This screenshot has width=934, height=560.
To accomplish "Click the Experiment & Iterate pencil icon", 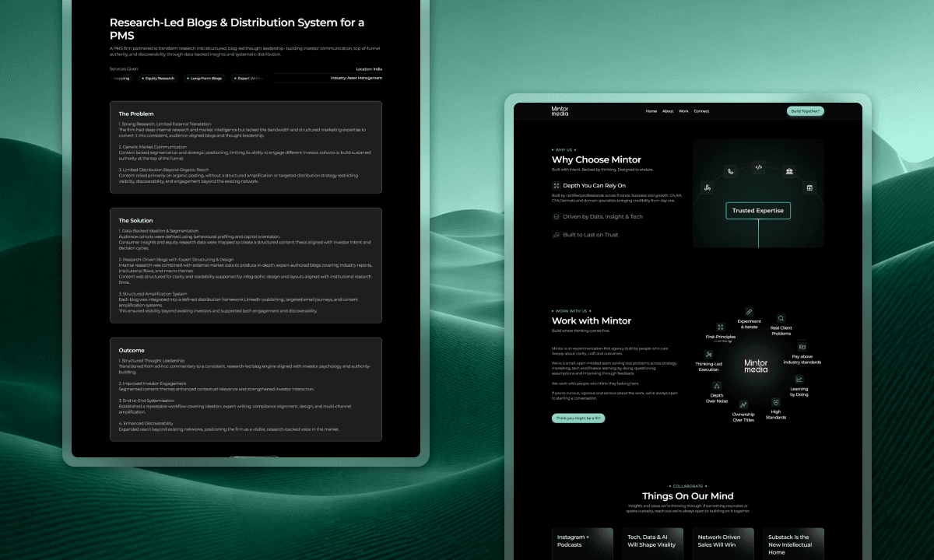I will (750, 312).
